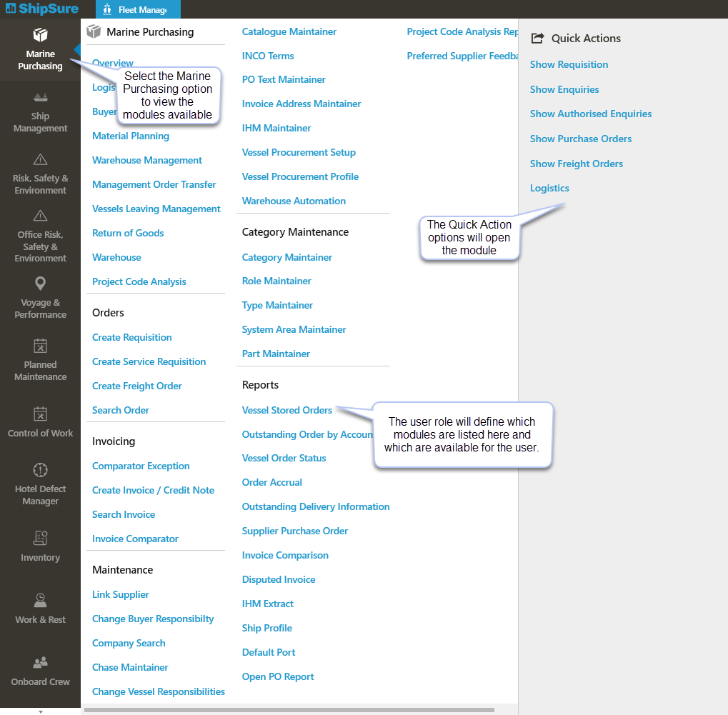Switch to the Fleet Management tab
The height and width of the screenshot is (715, 728).
click(x=137, y=10)
